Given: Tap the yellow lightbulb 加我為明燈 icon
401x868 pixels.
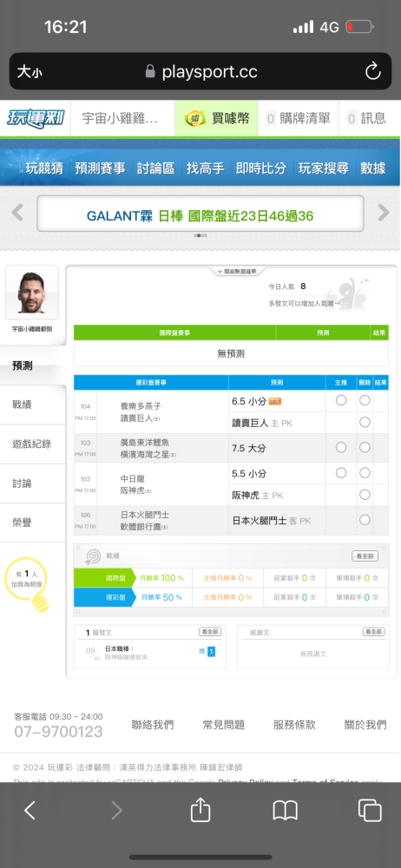Looking at the screenshot, I should point(25,584).
